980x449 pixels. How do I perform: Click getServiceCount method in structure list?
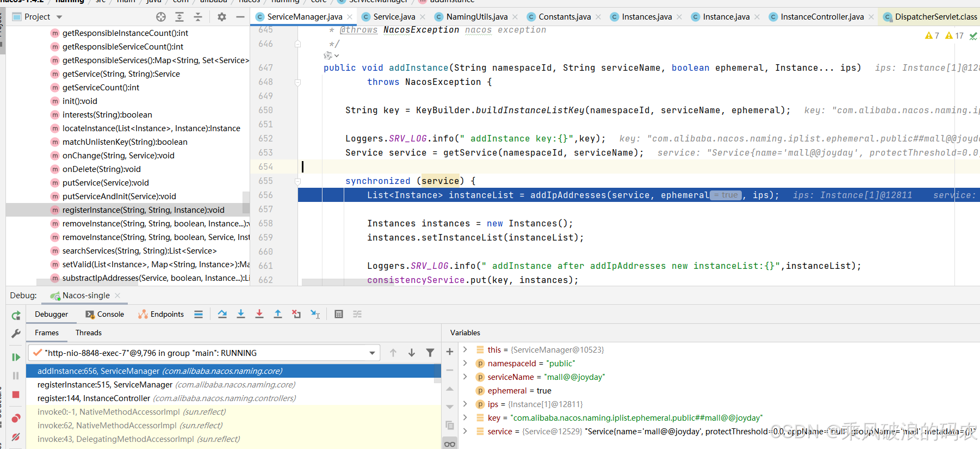(x=101, y=88)
